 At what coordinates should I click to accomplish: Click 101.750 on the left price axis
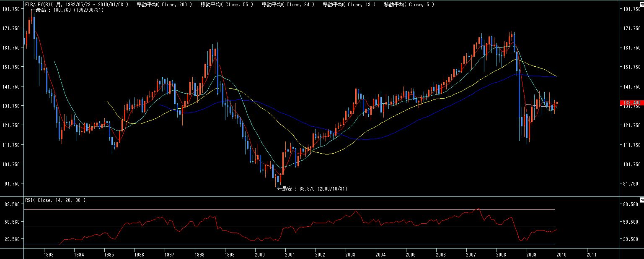11,164
